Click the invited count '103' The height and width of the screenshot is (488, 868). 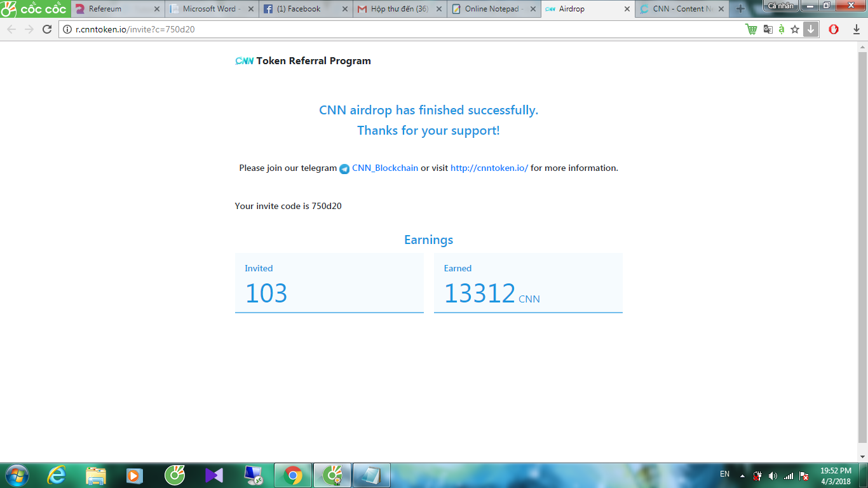coord(266,293)
